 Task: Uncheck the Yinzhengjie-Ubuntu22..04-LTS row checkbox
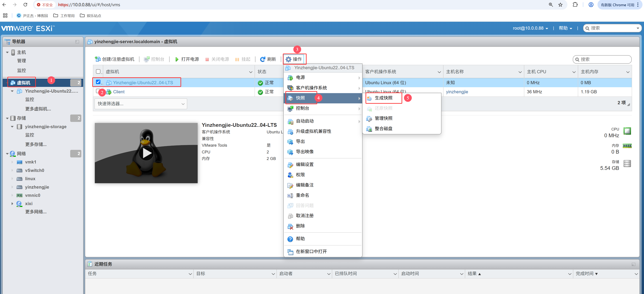[x=98, y=82]
